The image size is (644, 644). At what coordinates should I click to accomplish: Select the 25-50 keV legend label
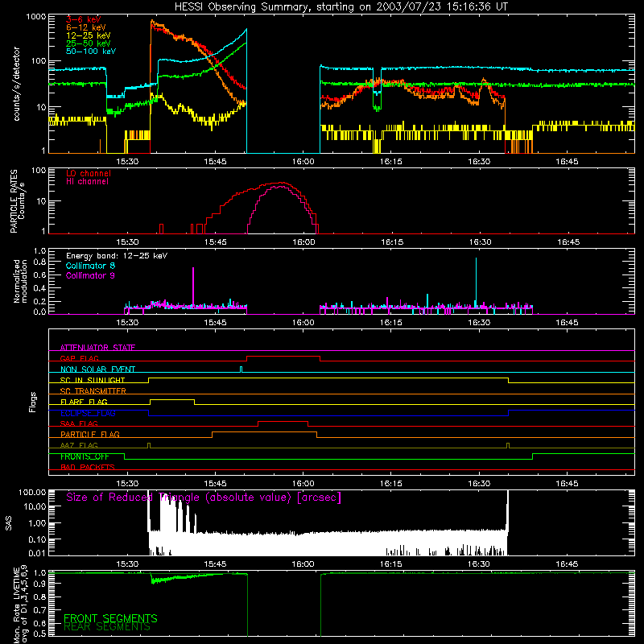coord(89,43)
